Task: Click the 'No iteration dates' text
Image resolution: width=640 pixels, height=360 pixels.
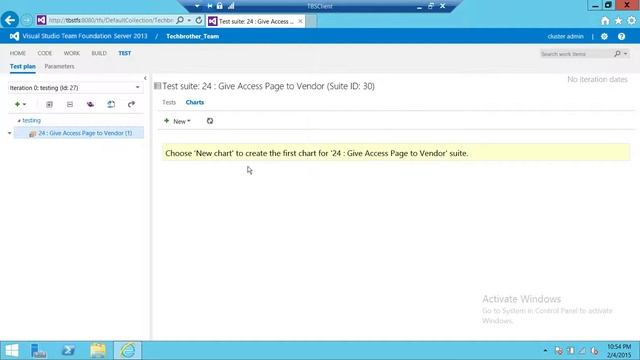Action: pos(597,80)
